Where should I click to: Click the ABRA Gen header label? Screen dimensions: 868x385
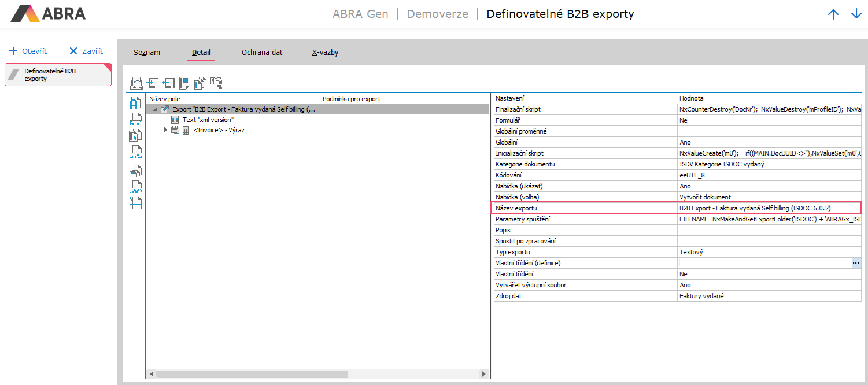(x=360, y=14)
